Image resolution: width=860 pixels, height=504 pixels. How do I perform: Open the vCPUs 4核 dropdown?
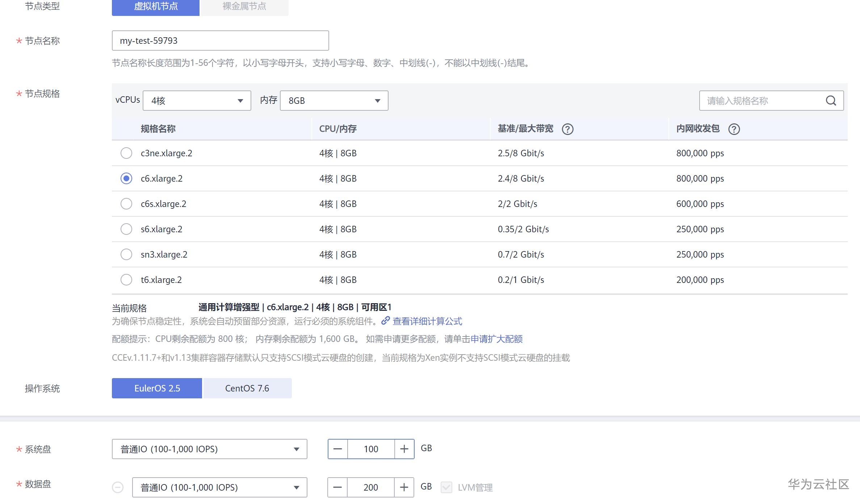click(197, 101)
